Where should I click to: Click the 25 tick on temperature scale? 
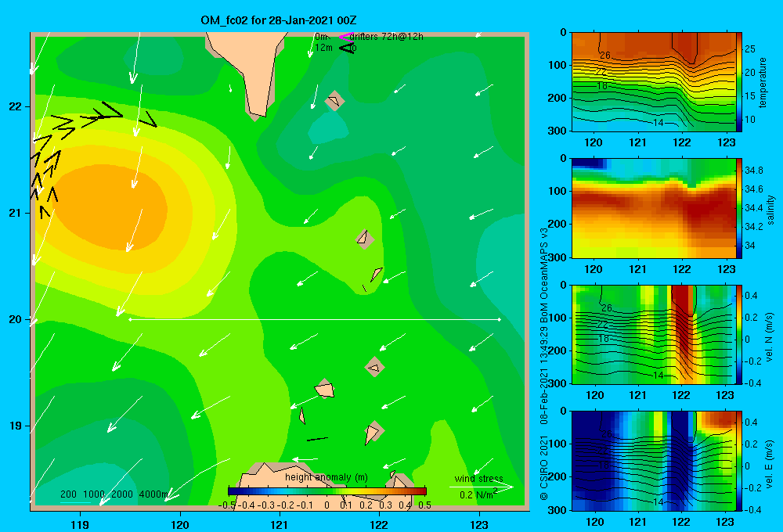(750, 49)
